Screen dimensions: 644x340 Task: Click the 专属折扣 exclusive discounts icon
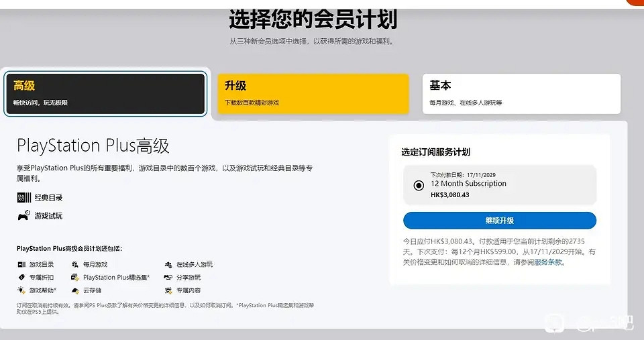coord(21,277)
